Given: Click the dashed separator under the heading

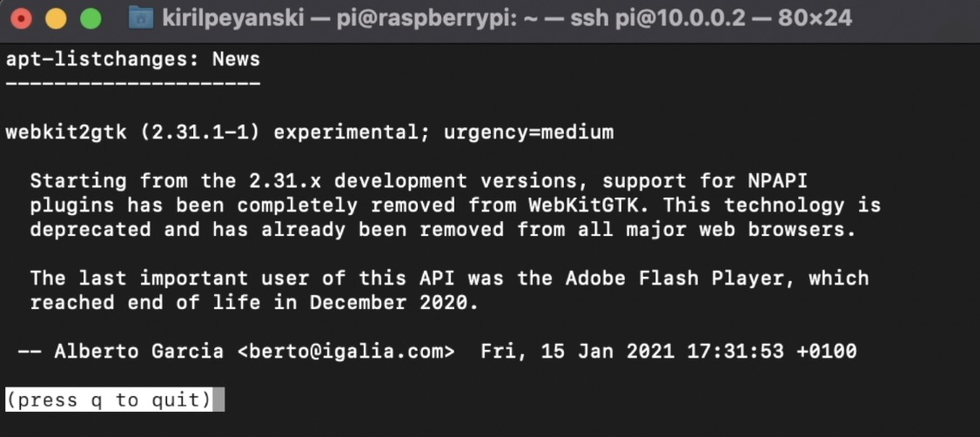Looking at the screenshot, I should (x=133, y=84).
